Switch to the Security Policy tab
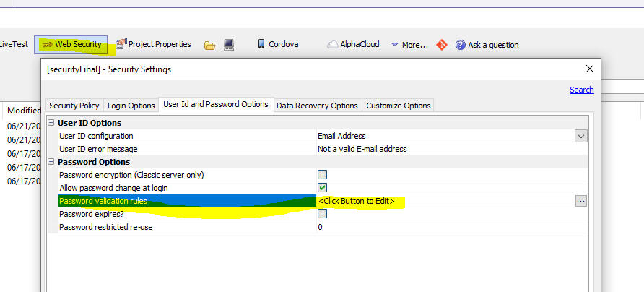Image resolution: width=644 pixels, height=292 pixels. coord(74,106)
